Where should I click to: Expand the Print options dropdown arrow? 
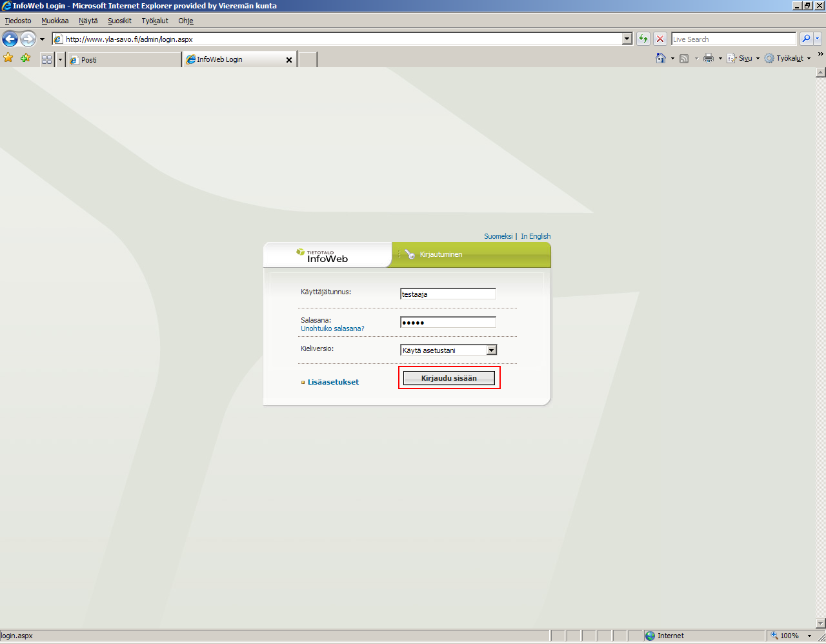pos(720,58)
